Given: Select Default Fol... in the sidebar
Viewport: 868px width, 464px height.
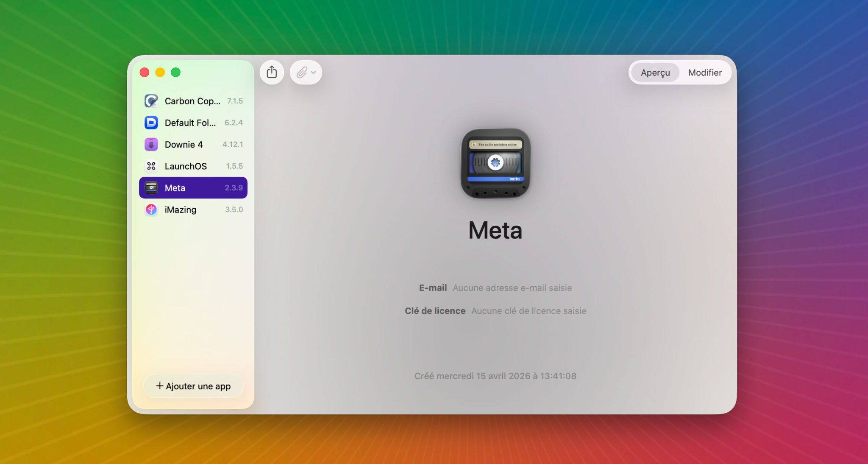Looking at the screenshot, I should click(x=190, y=123).
